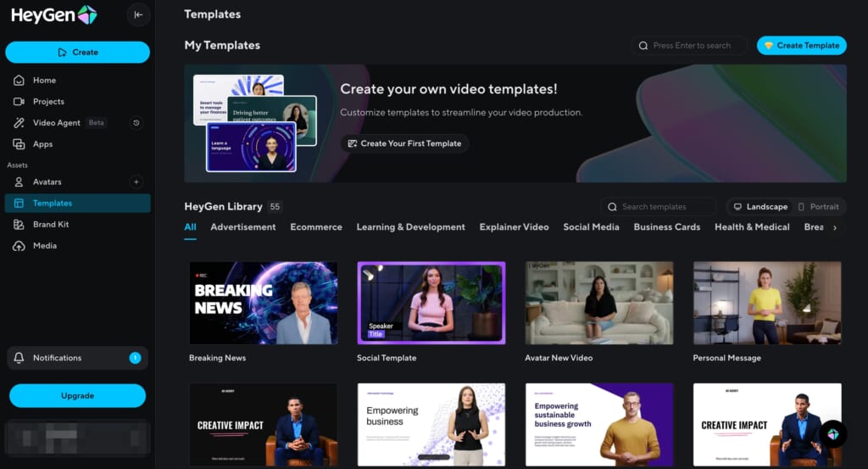Show more categories with right chevron
Viewport: 868px width, 469px height.
[x=835, y=227]
